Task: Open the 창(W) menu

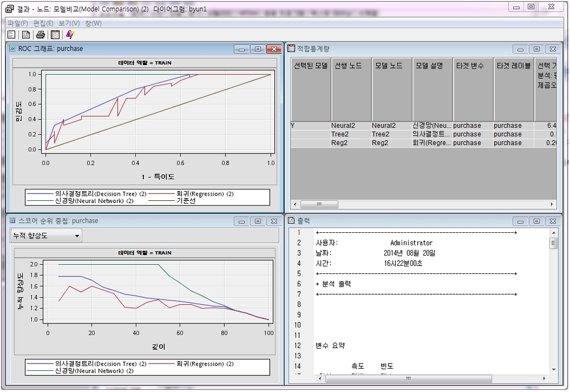Action: [93, 23]
